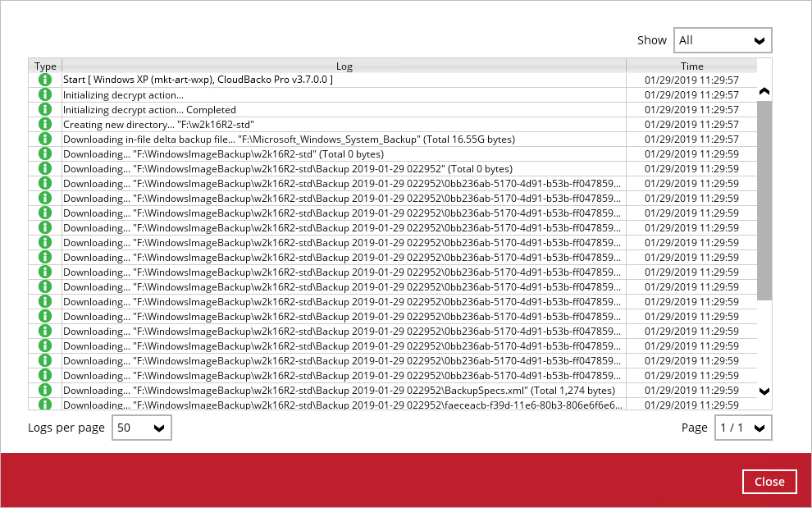The height and width of the screenshot is (508, 812).
Task: Click info icon for in-file delta backup entry
Action: pos(45,140)
